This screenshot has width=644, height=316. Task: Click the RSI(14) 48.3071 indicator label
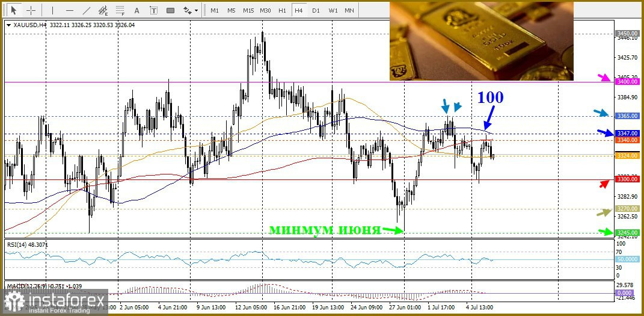27,244
